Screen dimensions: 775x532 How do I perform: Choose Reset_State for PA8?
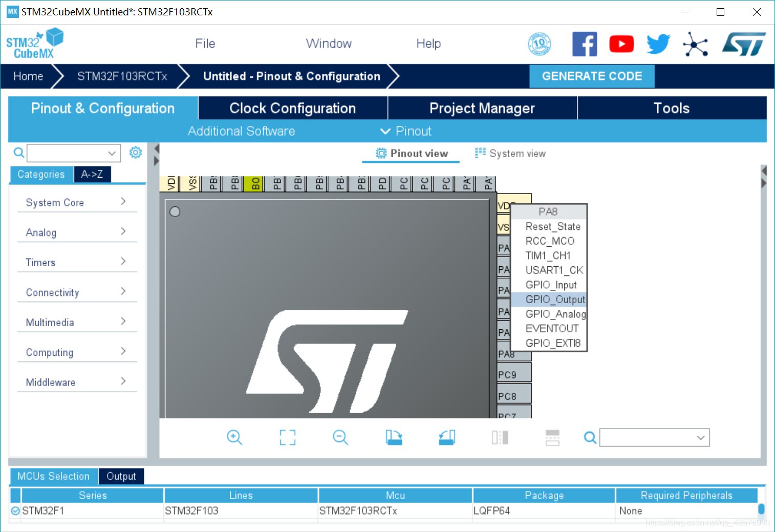pyautogui.click(x=549, y=226)
